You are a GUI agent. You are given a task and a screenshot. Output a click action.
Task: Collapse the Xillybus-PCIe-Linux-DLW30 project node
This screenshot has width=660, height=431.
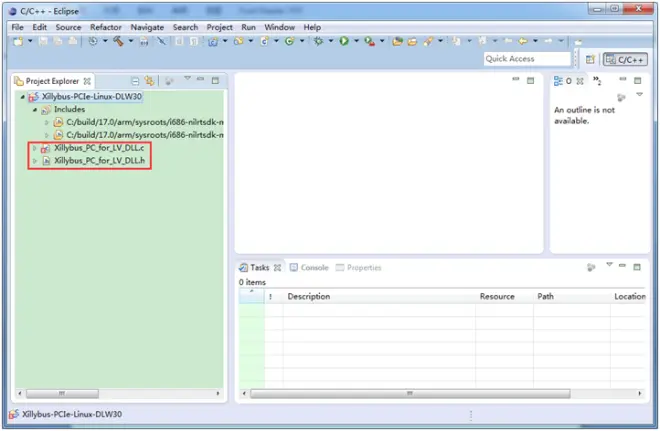coord(22,97)
